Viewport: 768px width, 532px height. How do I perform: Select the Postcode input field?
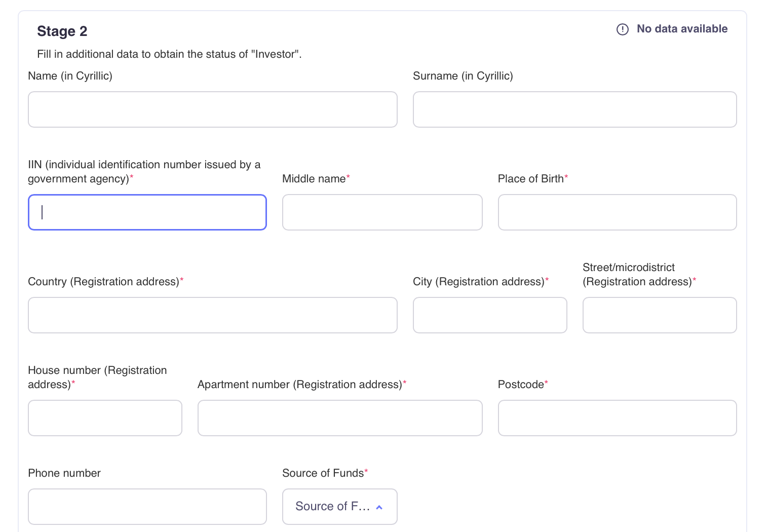point(617,418)
